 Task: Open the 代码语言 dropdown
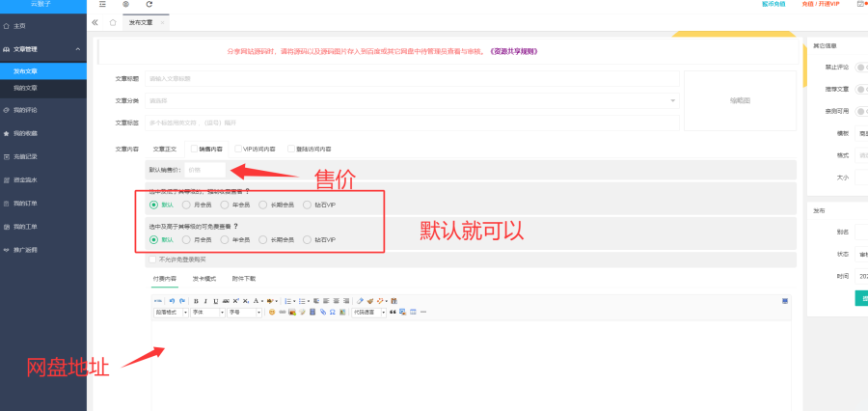369,313
